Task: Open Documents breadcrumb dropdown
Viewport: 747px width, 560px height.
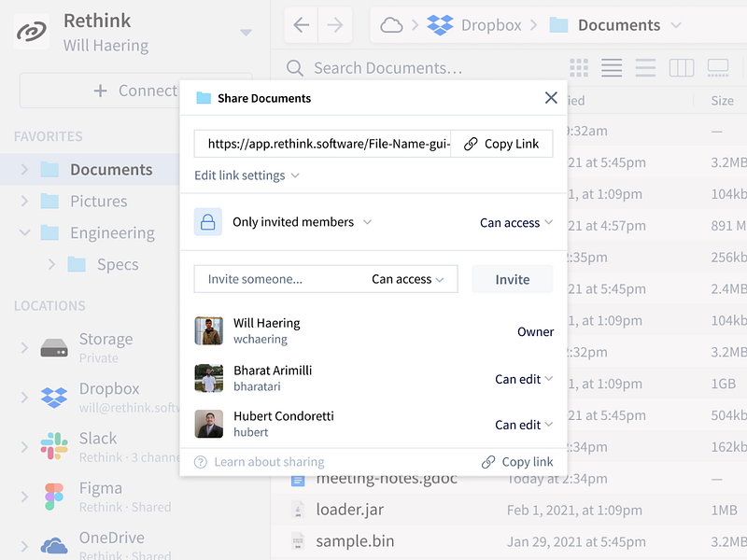Action: coord(676,25)
